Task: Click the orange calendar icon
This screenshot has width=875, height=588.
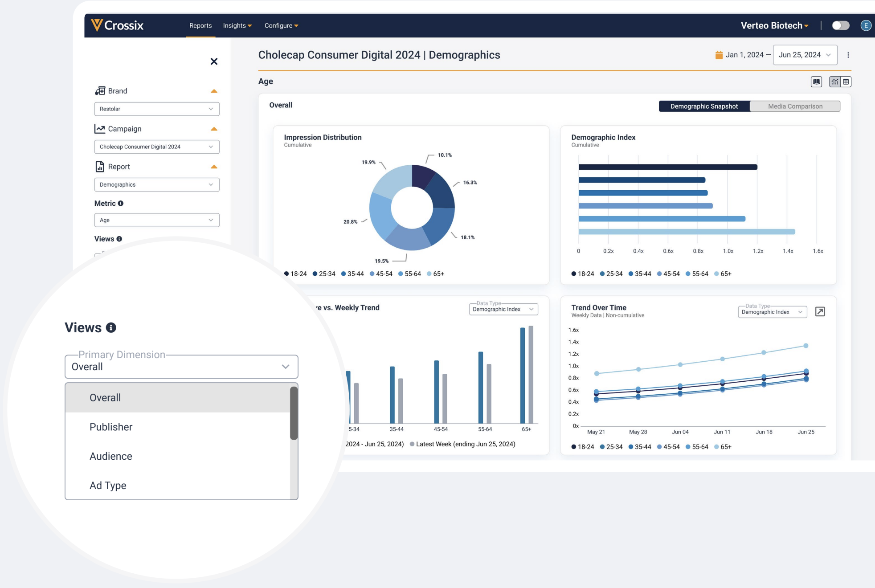Action: tap(719, 55)
